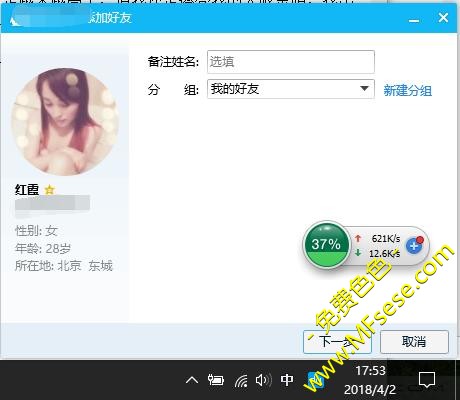Click the green 37% memory ball
This screenshot has height=400, width=460.
327,245
